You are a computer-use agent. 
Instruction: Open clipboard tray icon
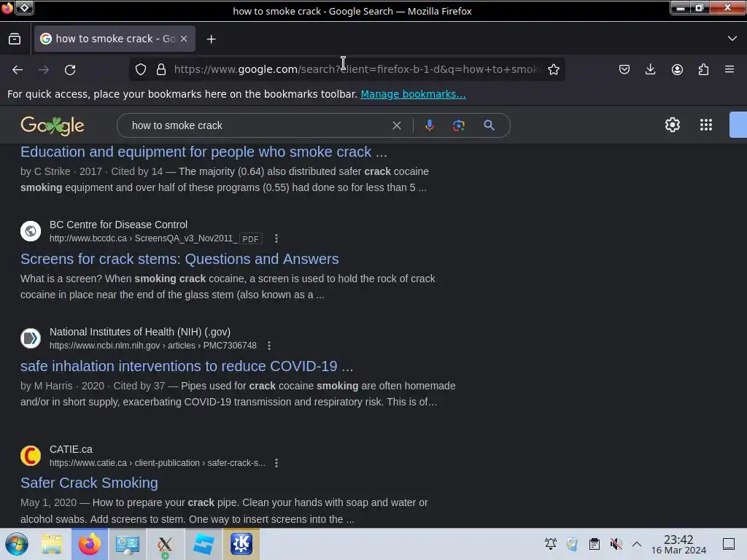[594, 544]
